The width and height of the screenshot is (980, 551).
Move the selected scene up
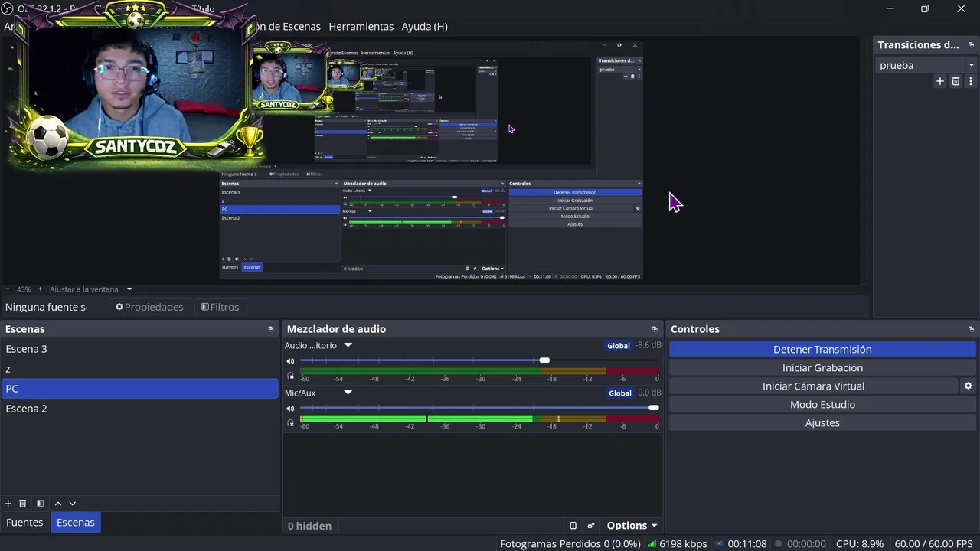tap(57, 504)
